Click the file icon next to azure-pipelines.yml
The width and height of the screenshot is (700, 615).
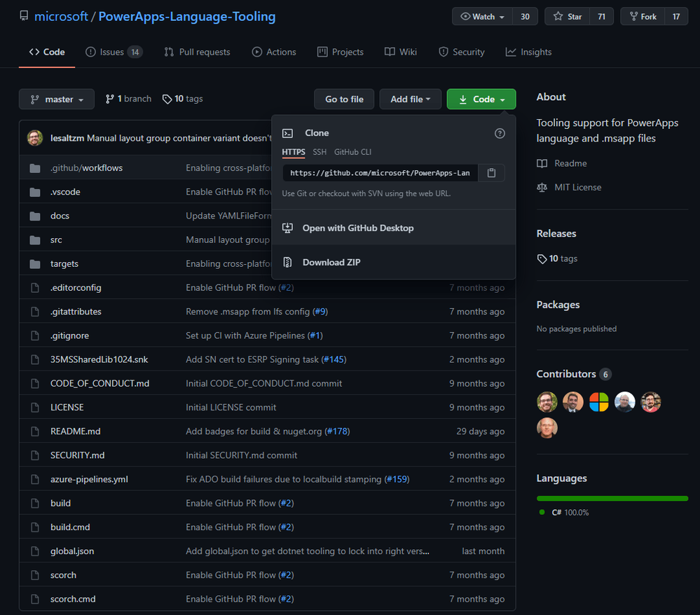[35, 479]
